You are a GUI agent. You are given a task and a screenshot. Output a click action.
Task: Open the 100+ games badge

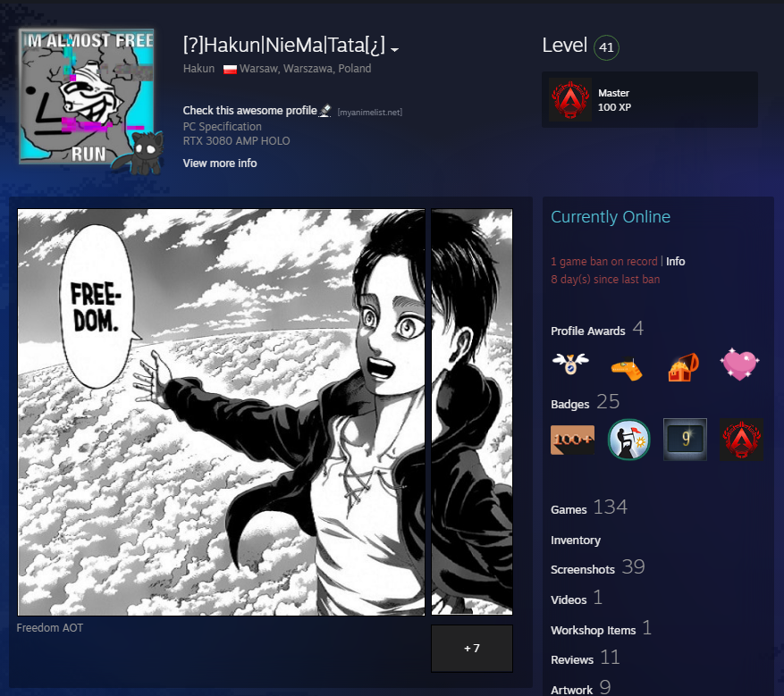pyautogui.click(x=572, y=440)
